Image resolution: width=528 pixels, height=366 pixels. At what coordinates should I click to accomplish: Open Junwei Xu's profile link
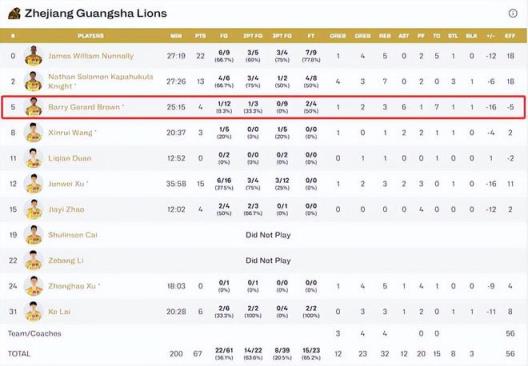pyautogui.click(x=66, y=184)
